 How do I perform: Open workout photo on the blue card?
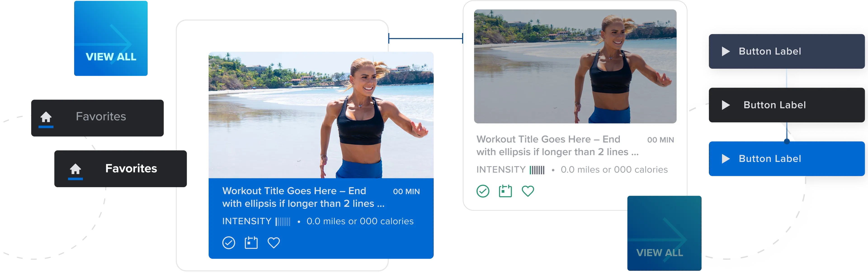pyautogui.click(x=321, y=115)
